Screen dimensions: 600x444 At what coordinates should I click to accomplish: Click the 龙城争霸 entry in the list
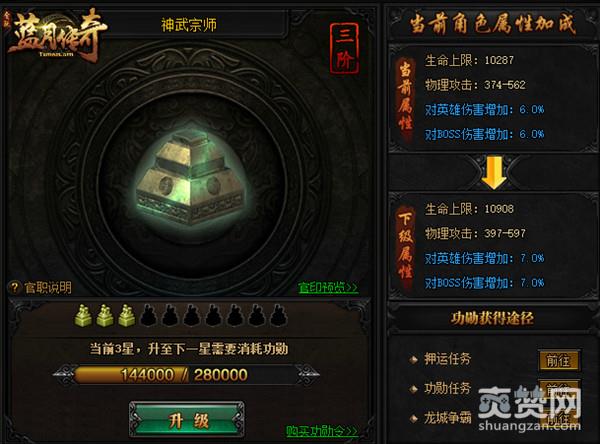(448, 418)
